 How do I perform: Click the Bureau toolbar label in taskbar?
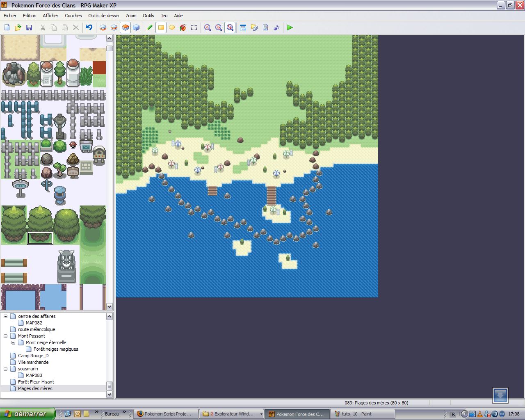[112, 414]
